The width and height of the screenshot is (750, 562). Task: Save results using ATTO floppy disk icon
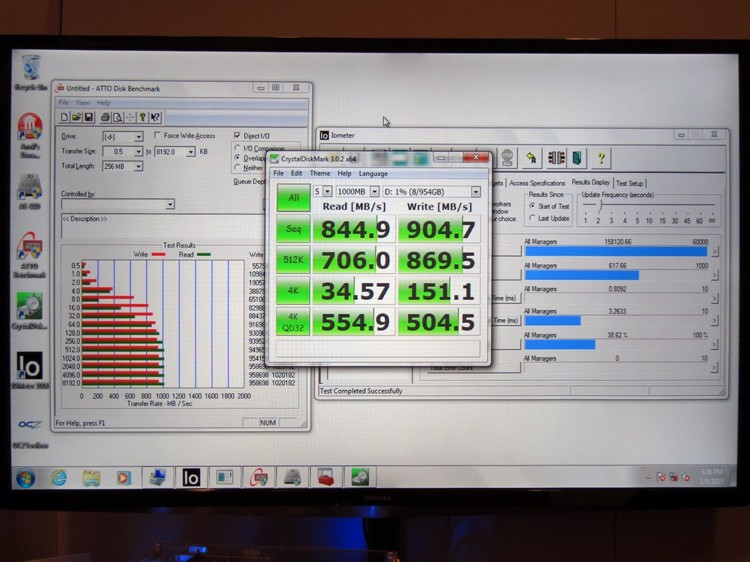click(88, 117)
